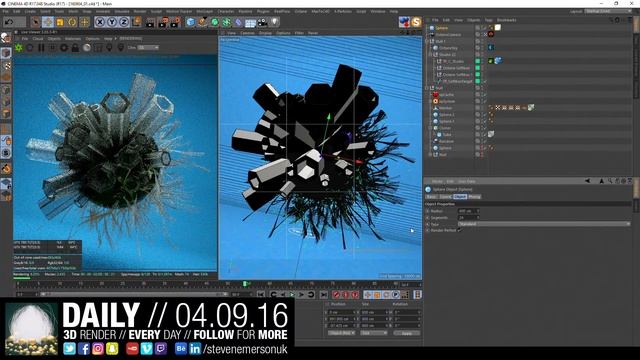This screenshot has height=360, width=640.
Task: Go to end of animation
Action: point(323,294)
